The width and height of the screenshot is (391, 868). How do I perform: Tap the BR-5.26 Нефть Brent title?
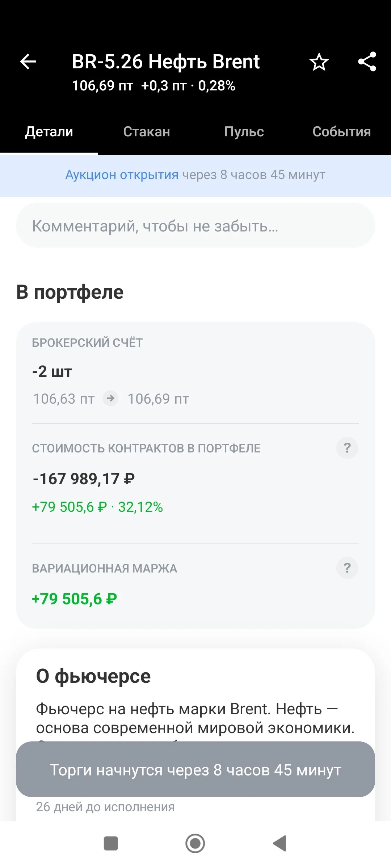(x=166, y=61)
